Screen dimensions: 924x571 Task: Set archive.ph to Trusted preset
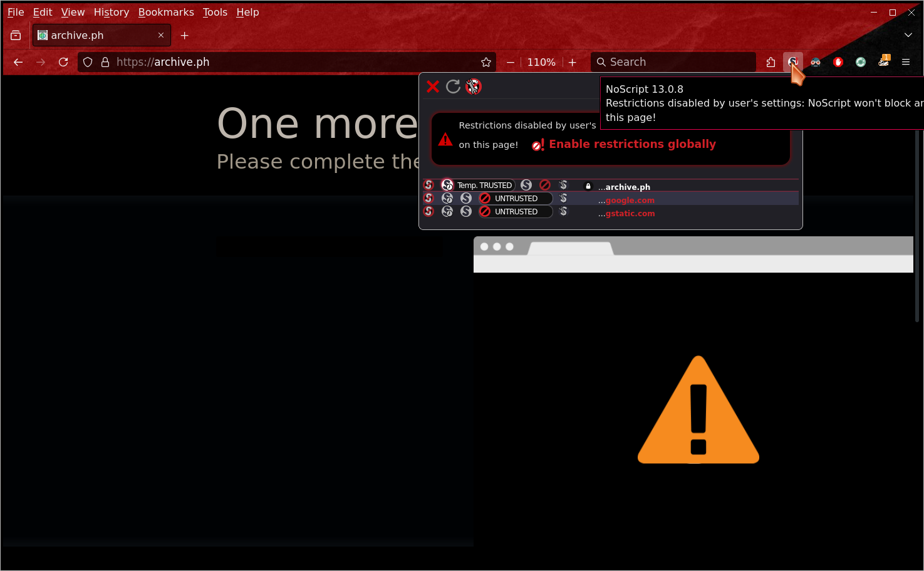526,185
